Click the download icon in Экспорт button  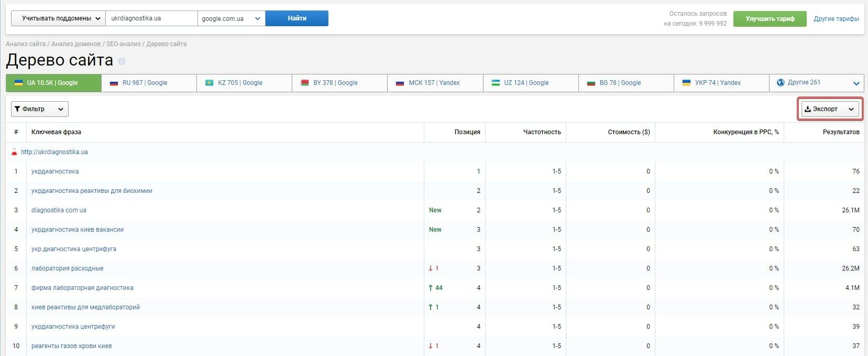[808, 109]
